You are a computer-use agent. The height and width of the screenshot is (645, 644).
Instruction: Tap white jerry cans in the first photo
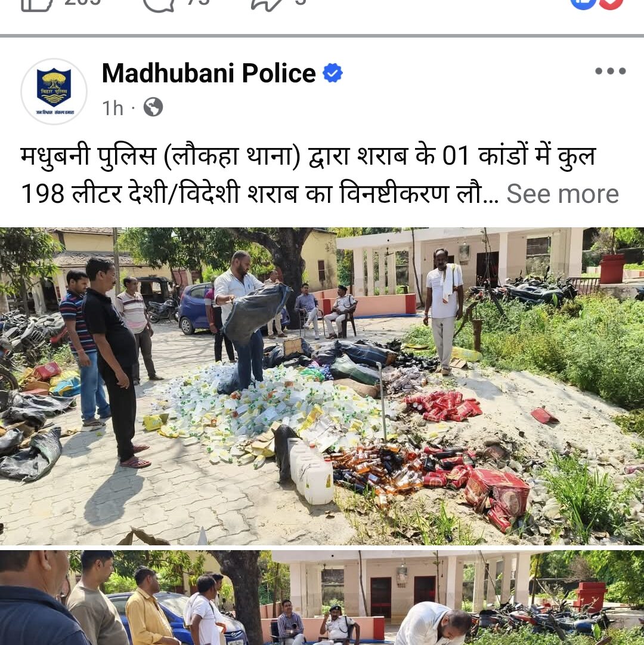click(312, 472)
